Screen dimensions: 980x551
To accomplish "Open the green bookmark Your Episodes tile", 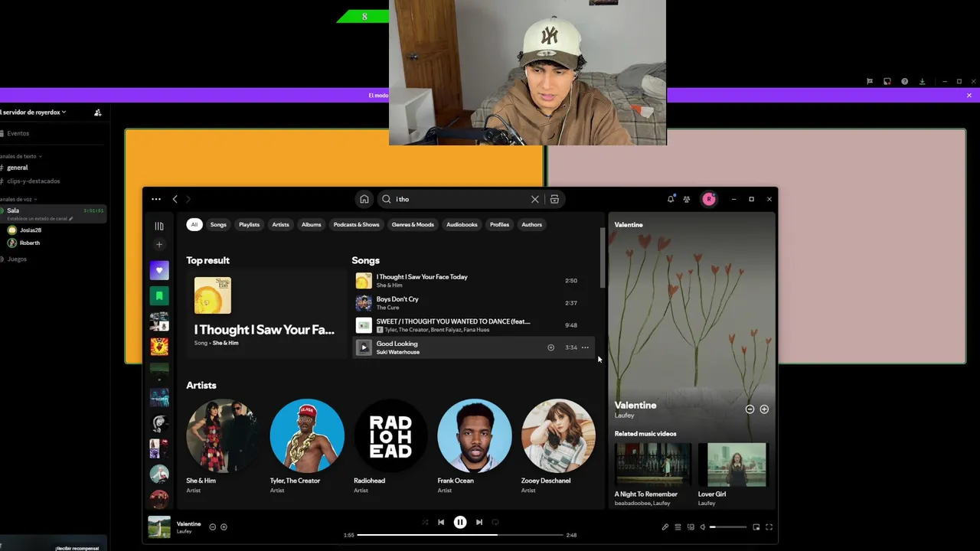I will coord(159,296).
